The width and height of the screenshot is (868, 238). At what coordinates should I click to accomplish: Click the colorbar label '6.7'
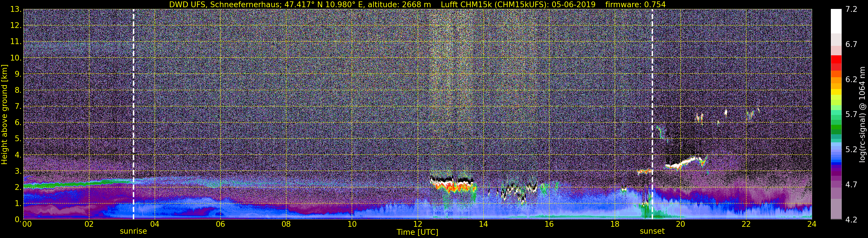851,44
